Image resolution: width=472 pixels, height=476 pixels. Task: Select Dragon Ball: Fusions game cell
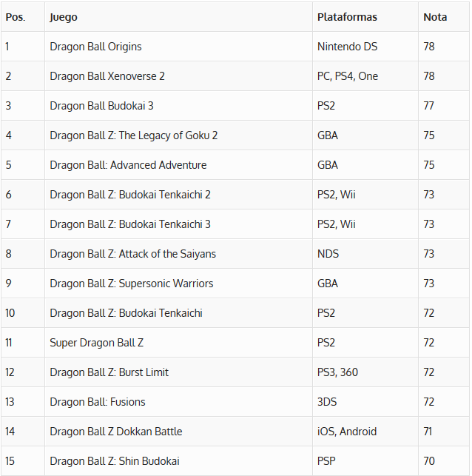(98, 402)
